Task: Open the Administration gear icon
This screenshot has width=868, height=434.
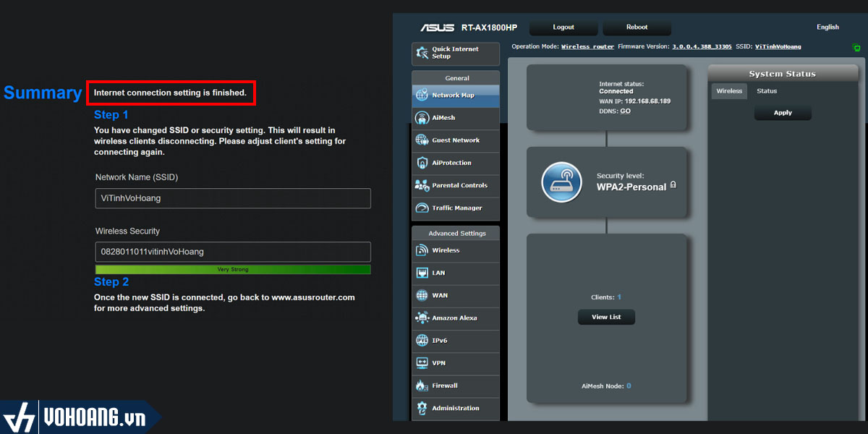Action: 422,408
